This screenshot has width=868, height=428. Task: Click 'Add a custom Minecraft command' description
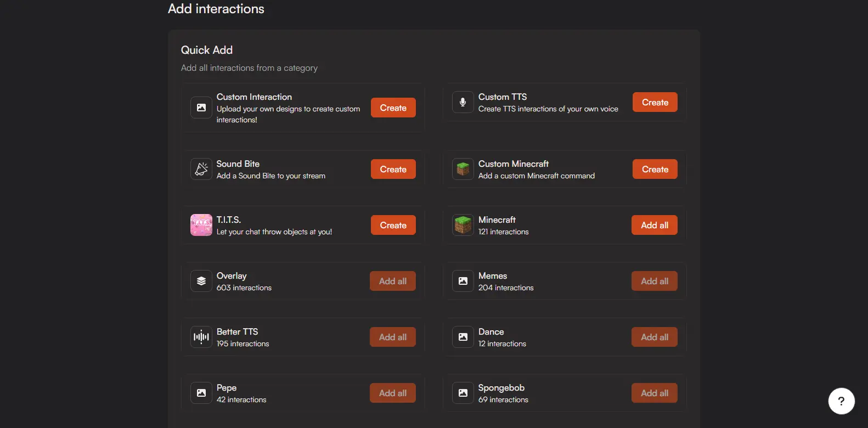tap(537, 176)
